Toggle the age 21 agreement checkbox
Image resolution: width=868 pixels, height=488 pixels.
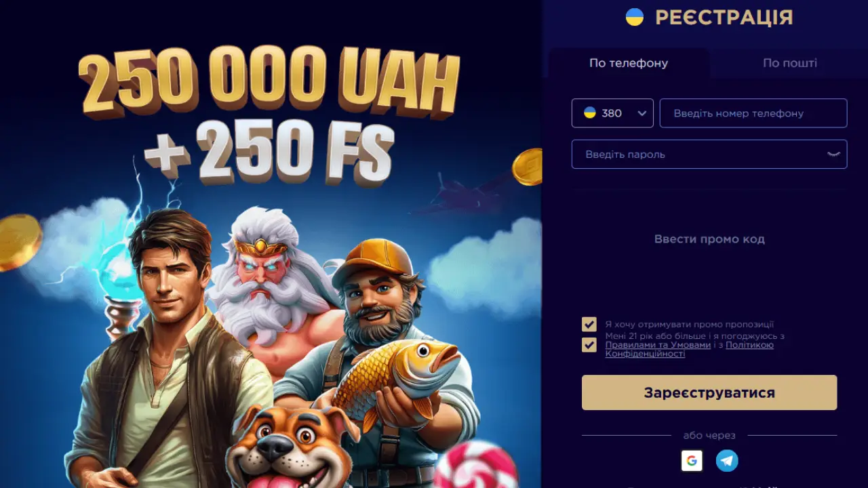(x=589, y=345)
